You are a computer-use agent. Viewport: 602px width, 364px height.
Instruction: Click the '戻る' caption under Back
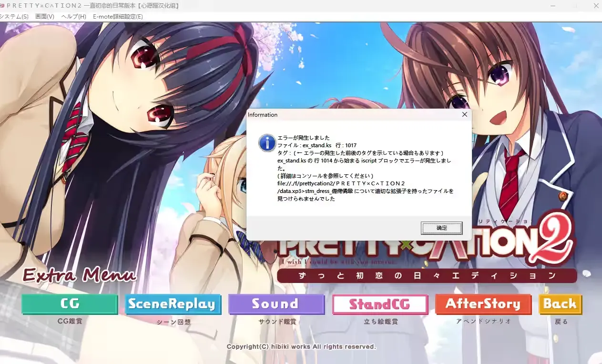coord(561,322)
